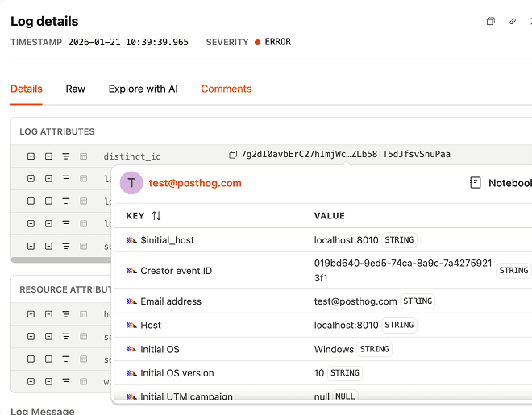
Task: Click the $initial_host property key
Action: pos(168,240)
